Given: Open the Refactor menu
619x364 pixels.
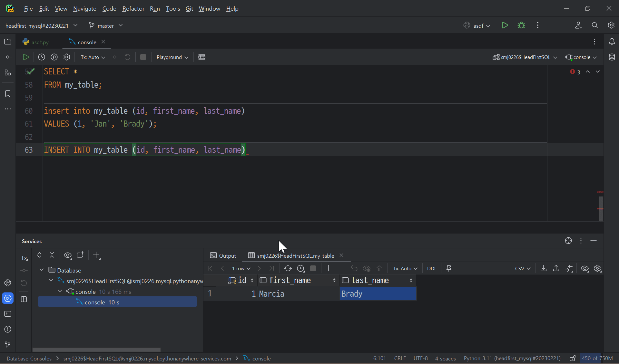Looking at the screenshot, I should (133, 9).
